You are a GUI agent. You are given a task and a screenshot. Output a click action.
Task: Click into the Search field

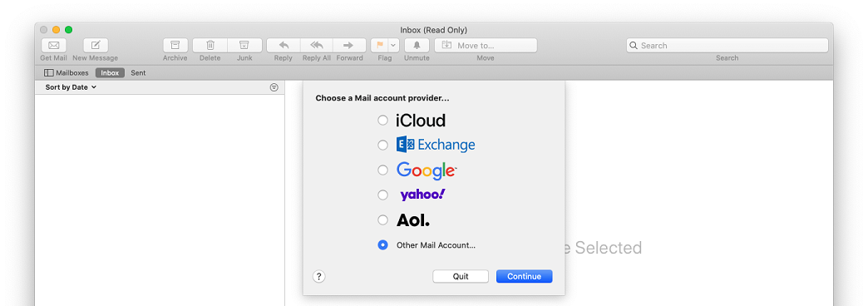point(727,46)
